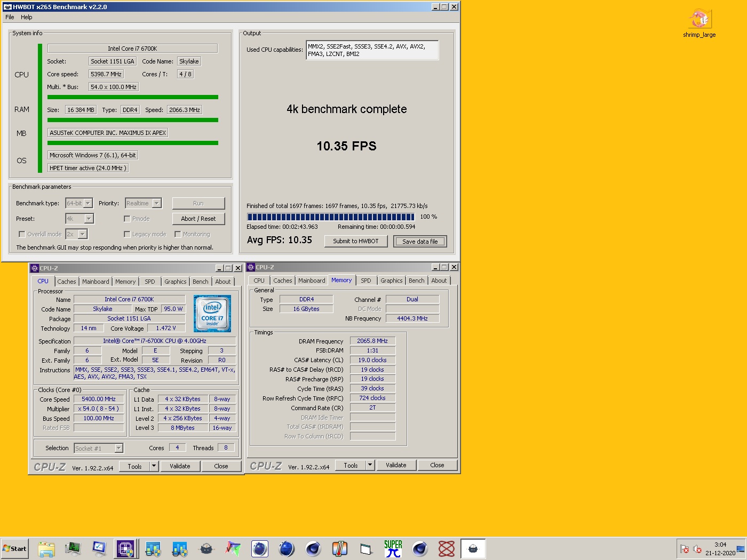Switch to Caches tab in CPU-Z processor window

[67, 282]
